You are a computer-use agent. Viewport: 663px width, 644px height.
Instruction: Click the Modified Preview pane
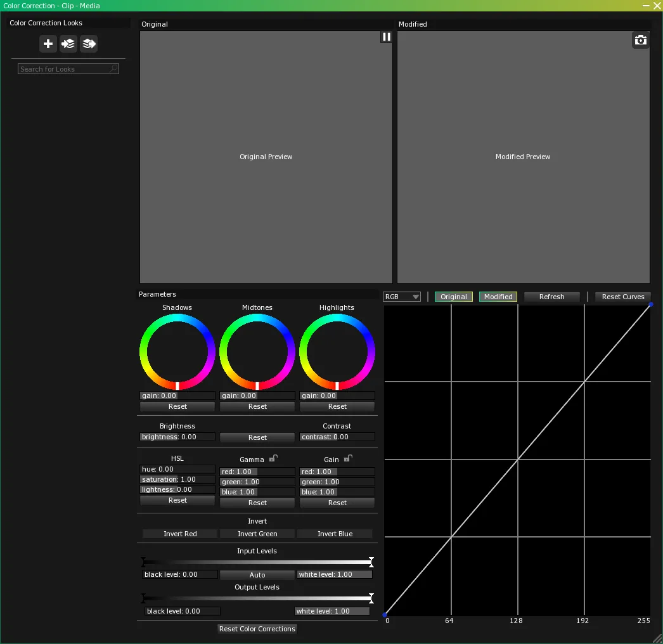[524, 157]
